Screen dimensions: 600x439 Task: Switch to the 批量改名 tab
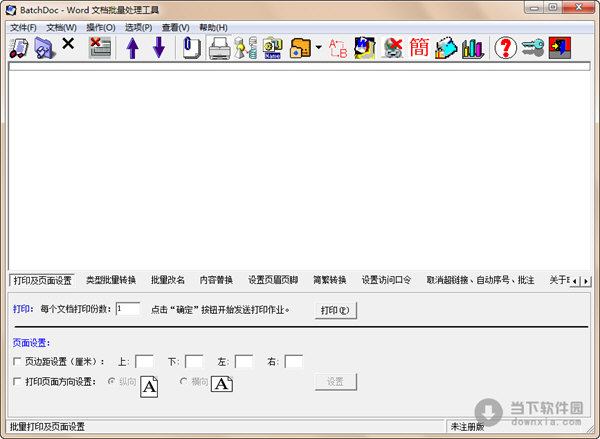(x=168, y=280)
